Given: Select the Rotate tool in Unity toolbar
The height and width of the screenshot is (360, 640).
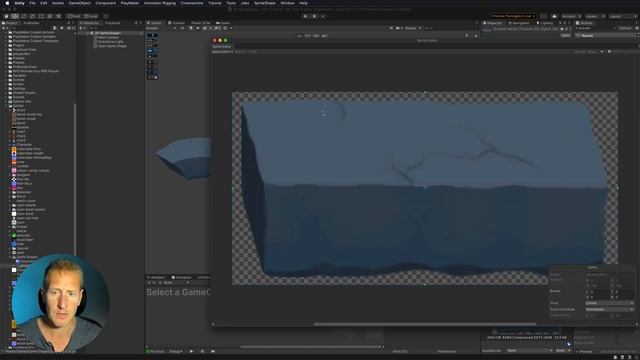Looking at the screenshot, I should (x=24, y=16).
